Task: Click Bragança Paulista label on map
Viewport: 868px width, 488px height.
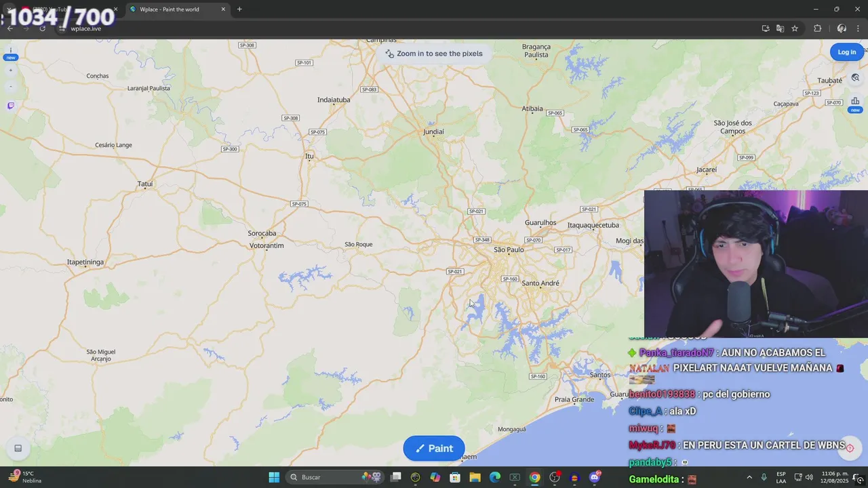Action: (536, 51)
